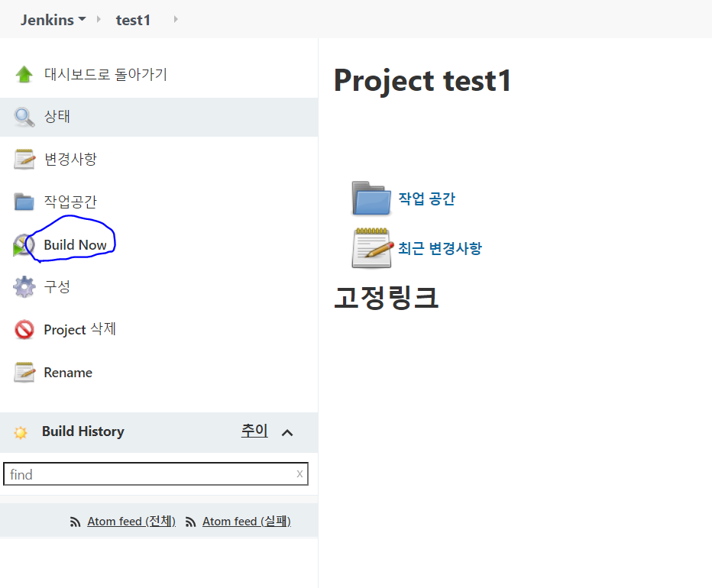Select the 상태 menu item
The height and width of the screenshot is (588, 712).
57,117
